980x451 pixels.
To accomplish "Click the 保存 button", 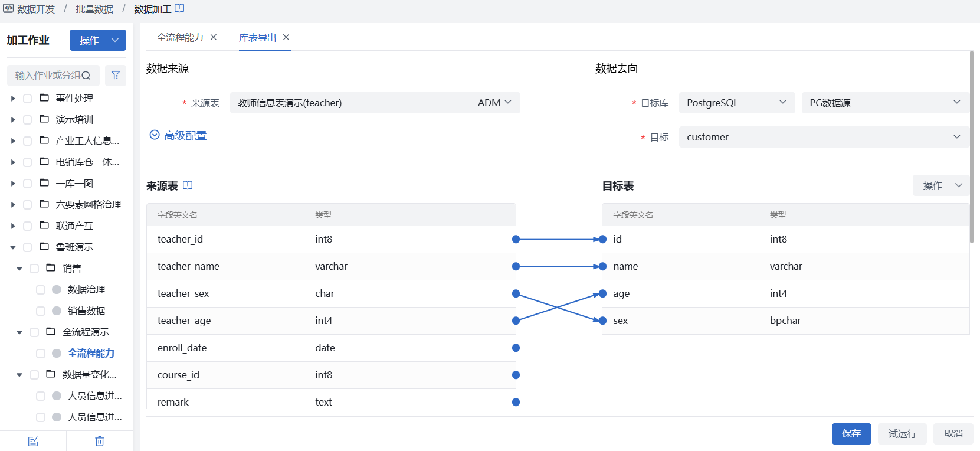I will tap(851, 434).
